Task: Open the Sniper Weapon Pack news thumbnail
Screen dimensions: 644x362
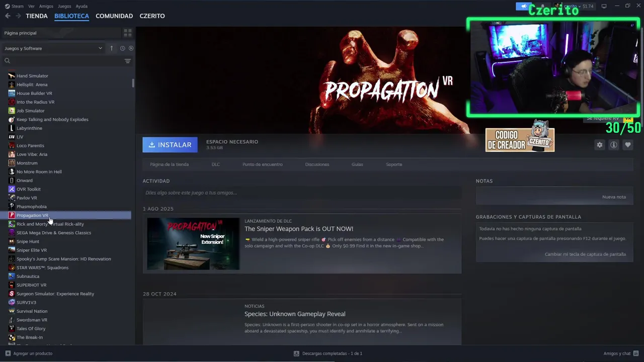Action: point(193,244)
